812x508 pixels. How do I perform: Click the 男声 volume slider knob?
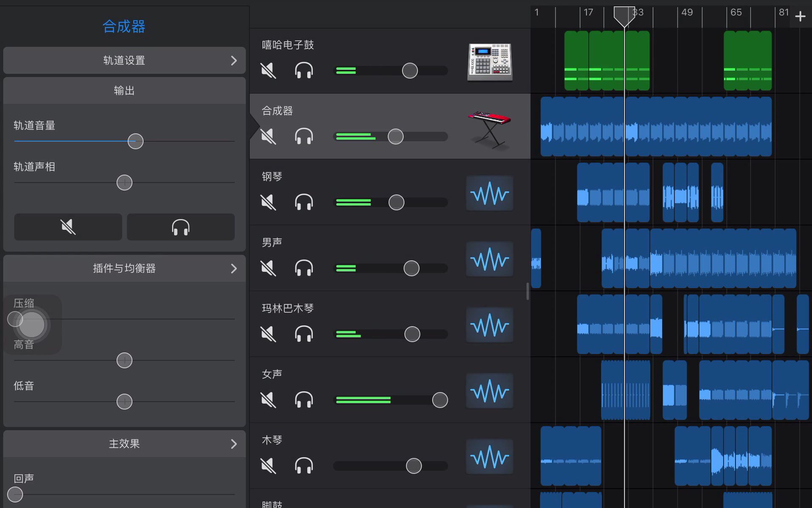coord(411,268)
